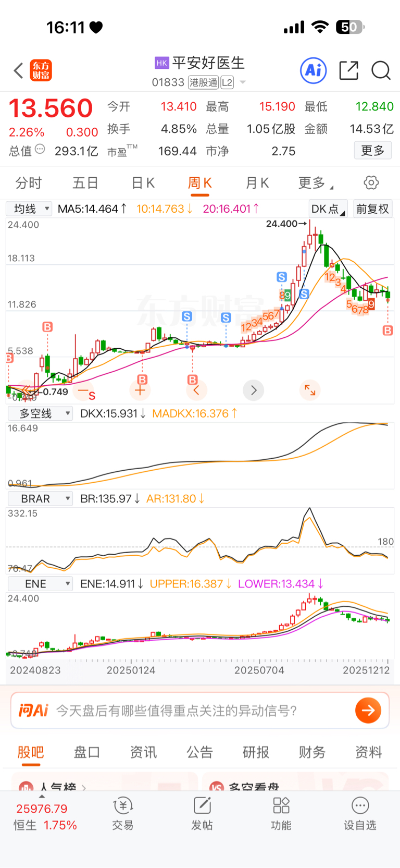This screenshot has height=868, width=400.
Task: Tap the L2 level tag
Action: (x=227, y=82)
